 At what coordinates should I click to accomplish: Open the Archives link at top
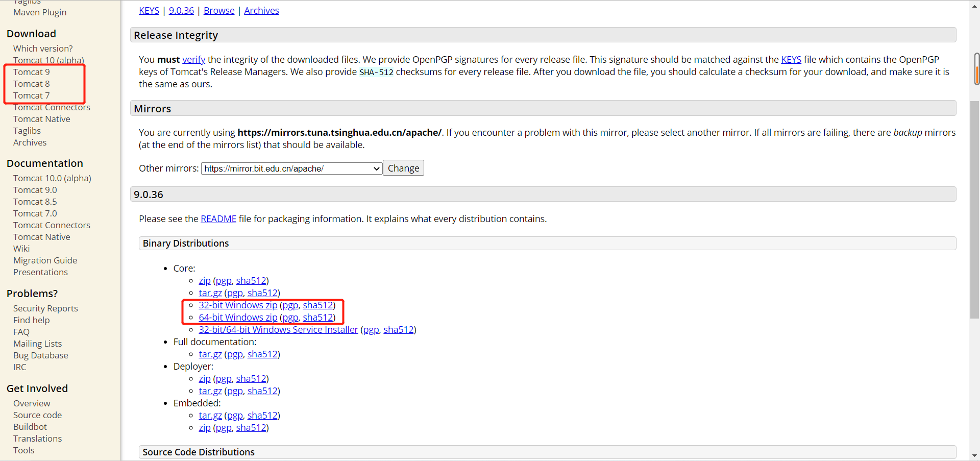pyautogui.click(x=261, y=11)
